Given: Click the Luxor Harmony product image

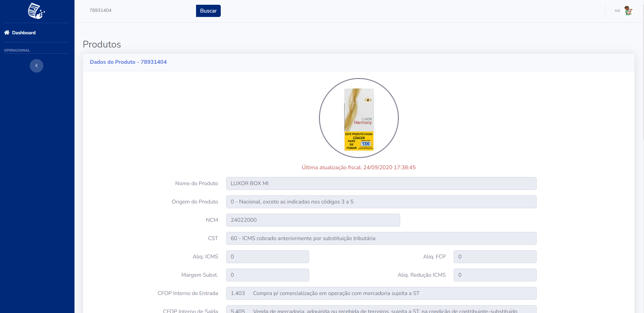Looking at the screenshot, I should [x=359, y=118].
